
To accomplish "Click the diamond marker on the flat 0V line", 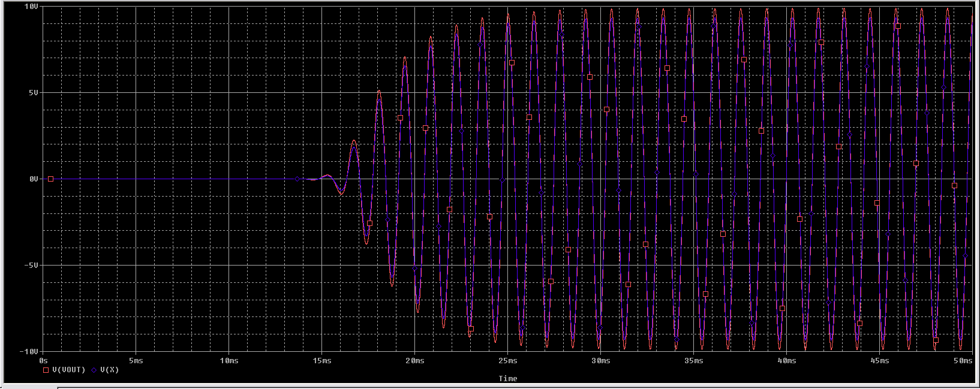I will (x=297, y=179).
